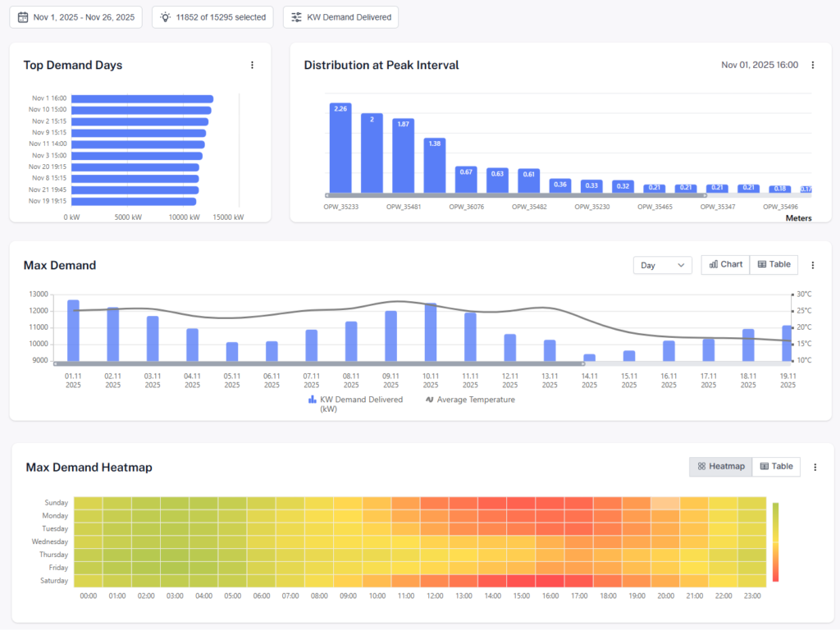Screen dimensions: 840x635
Task: Select the Nov 20 19:15 top demand bar
Action: tap(135, 167)
